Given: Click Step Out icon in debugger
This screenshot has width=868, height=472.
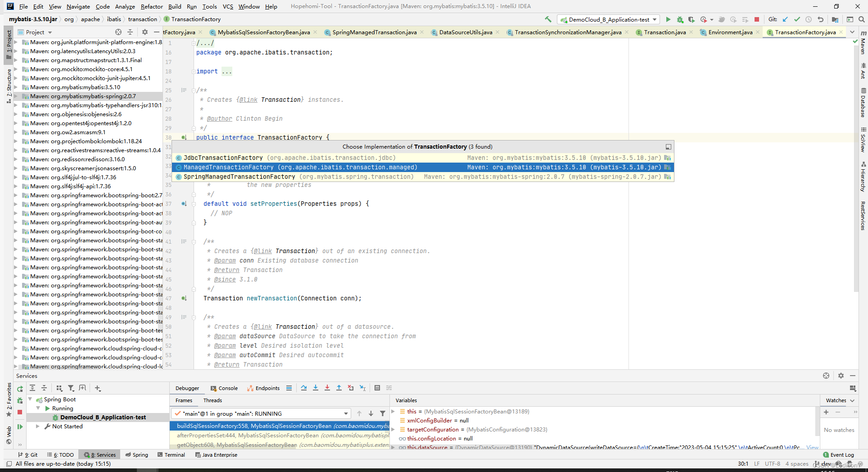Looking at the screenshot, I should [x=339, y=388].
